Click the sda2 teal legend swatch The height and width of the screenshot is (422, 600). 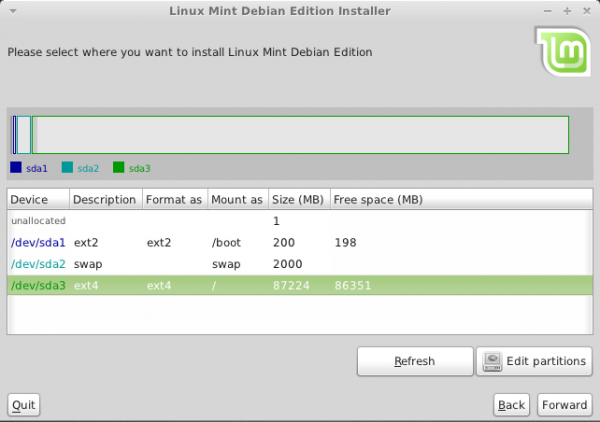click(x=67, y=168)
